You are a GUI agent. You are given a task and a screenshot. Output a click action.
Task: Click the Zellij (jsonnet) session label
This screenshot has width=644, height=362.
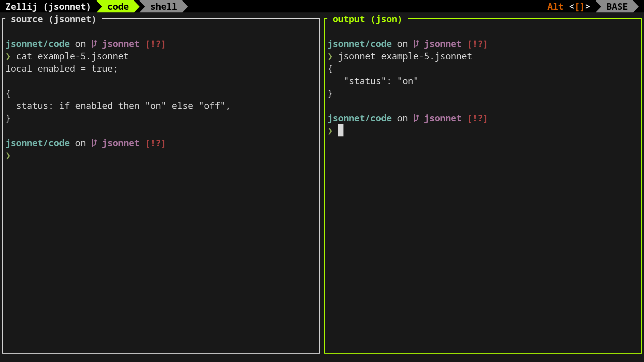(x=48, y=6)
